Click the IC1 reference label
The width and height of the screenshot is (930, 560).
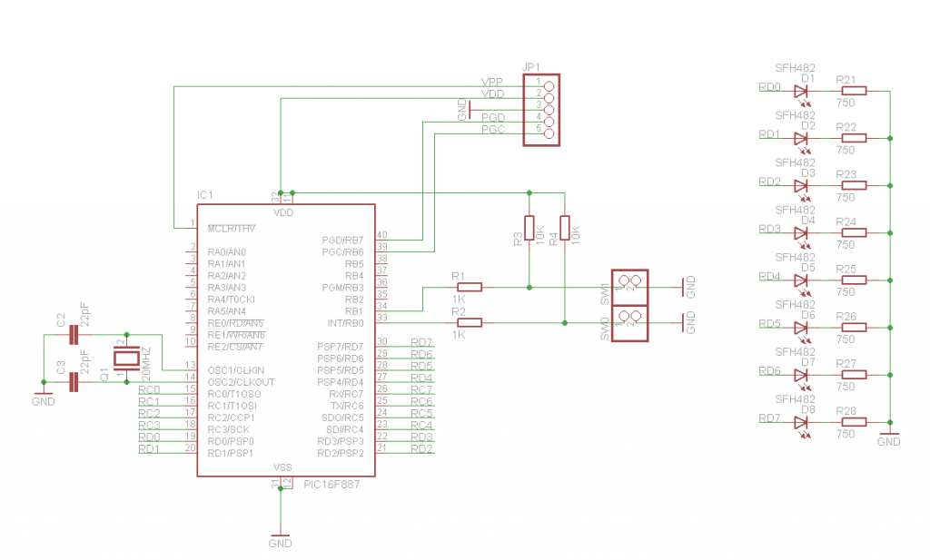tap(204, 195)
